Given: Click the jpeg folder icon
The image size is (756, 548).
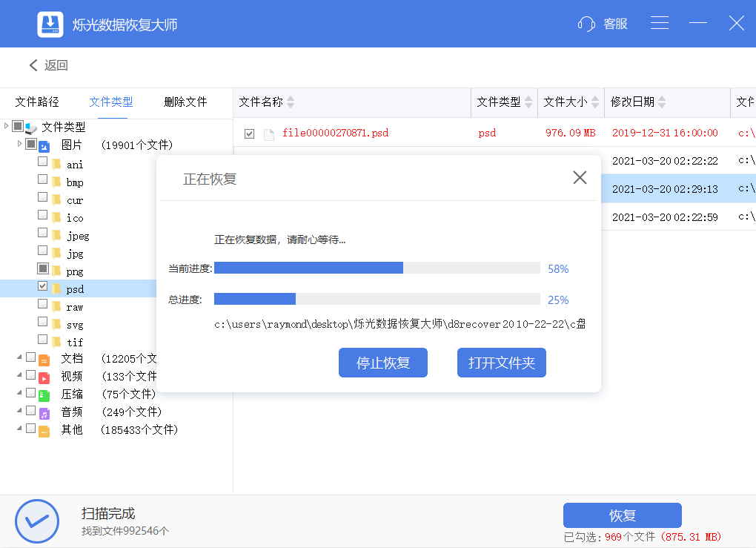Looking at the screenshot, I should pyautogui.click(x=56, y=236).
